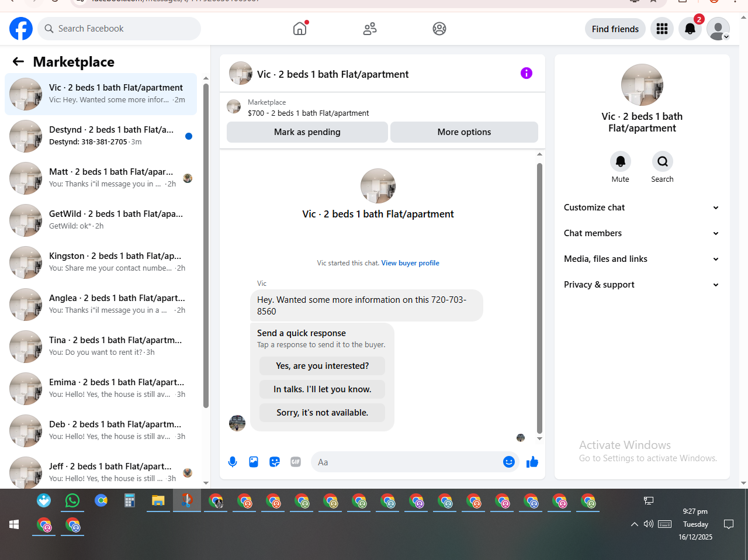The image size is (748, 560).
Task: Send a thumbs-up like
Action: pos(532,462)
